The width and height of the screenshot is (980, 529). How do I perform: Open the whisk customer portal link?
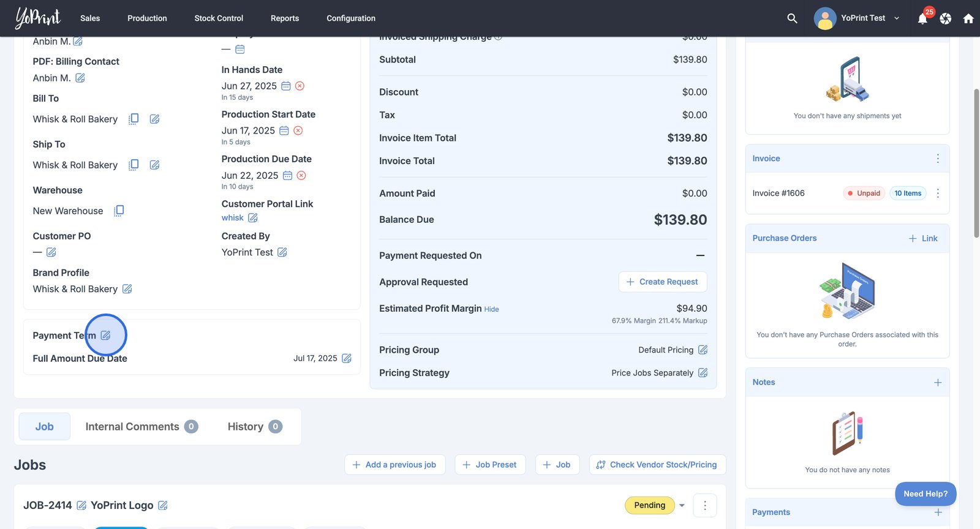(x=232, y=218)
